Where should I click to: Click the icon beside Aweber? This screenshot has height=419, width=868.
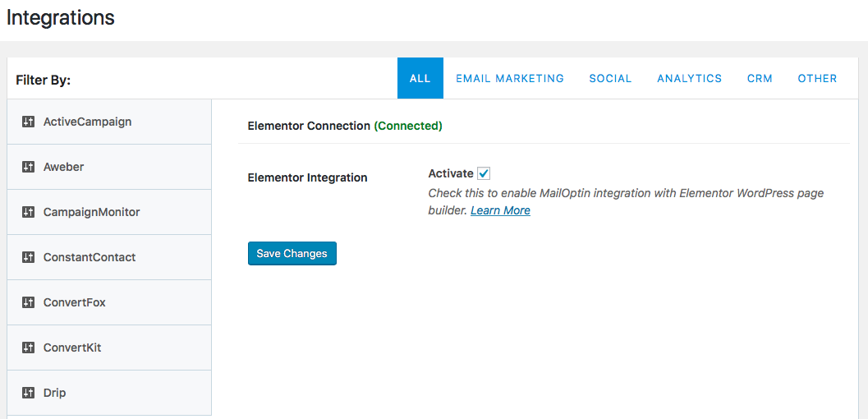28,167
